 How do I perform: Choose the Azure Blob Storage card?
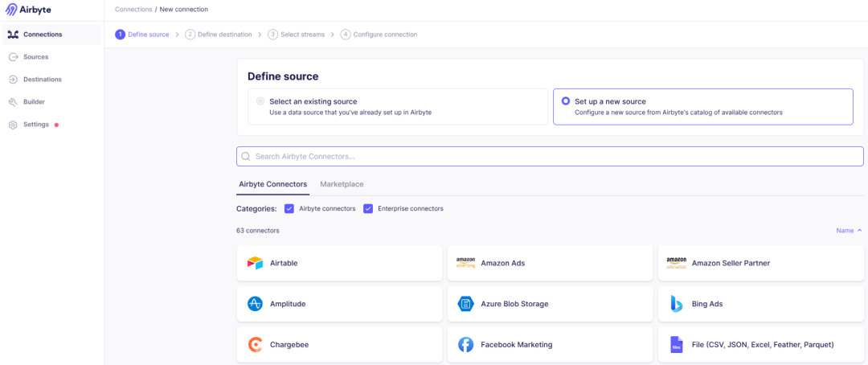click(550, 304)
